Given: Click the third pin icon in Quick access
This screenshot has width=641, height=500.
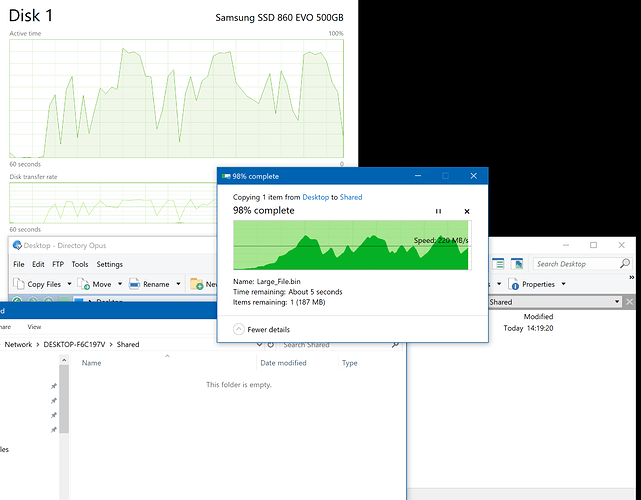Looking at the screenshot, I should [54, 415].
